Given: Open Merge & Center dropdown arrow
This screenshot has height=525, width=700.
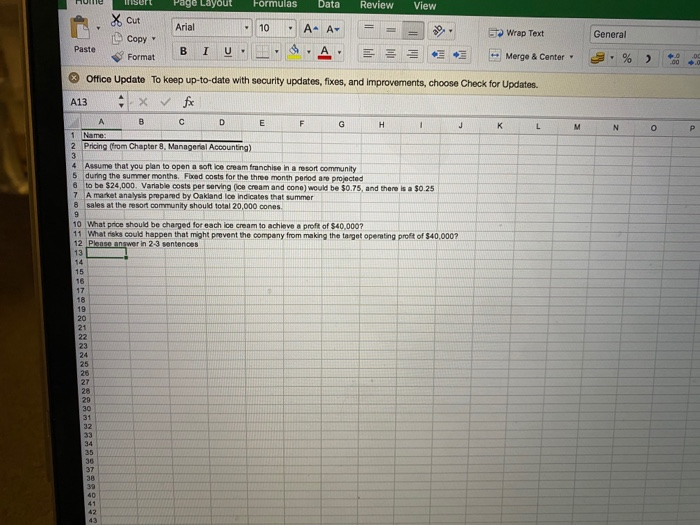Looking at the screenshot, I should [x=571, y=57].
